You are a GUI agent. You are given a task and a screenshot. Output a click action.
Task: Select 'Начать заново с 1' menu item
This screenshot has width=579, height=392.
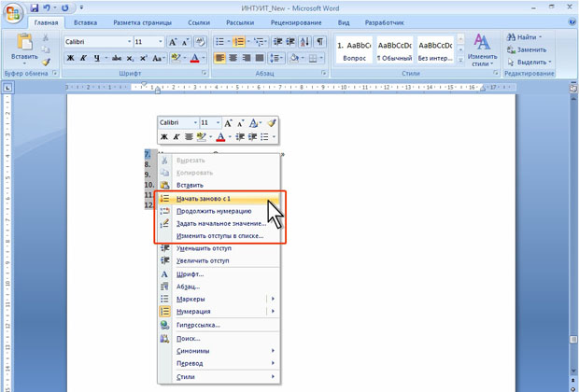203,199
